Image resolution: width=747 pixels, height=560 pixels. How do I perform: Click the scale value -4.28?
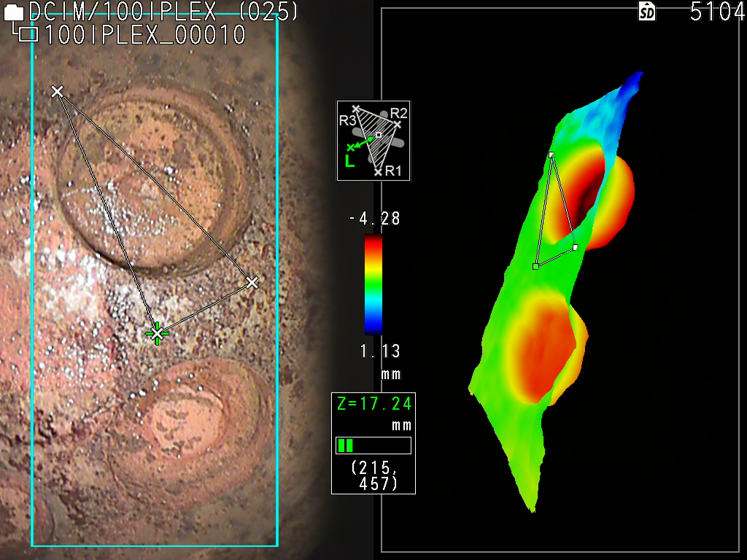tap(375, 219)
